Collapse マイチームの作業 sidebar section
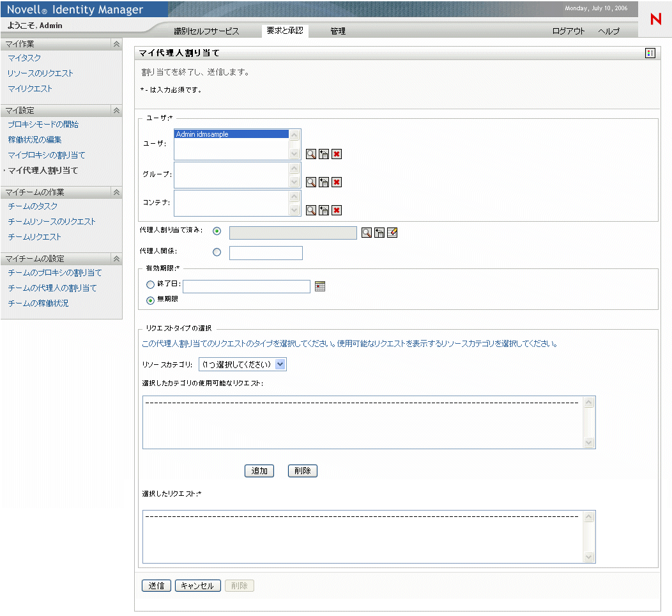Image resolution: width=672 pixels, height=616 pixels. 116,192
